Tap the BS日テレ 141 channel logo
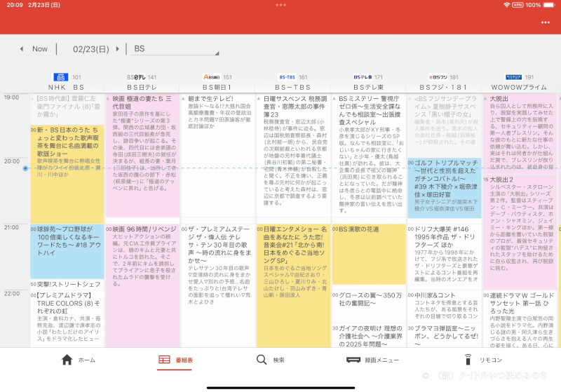Image resolution: width=561 pixels, height=392 pixels. coord(136,77)
